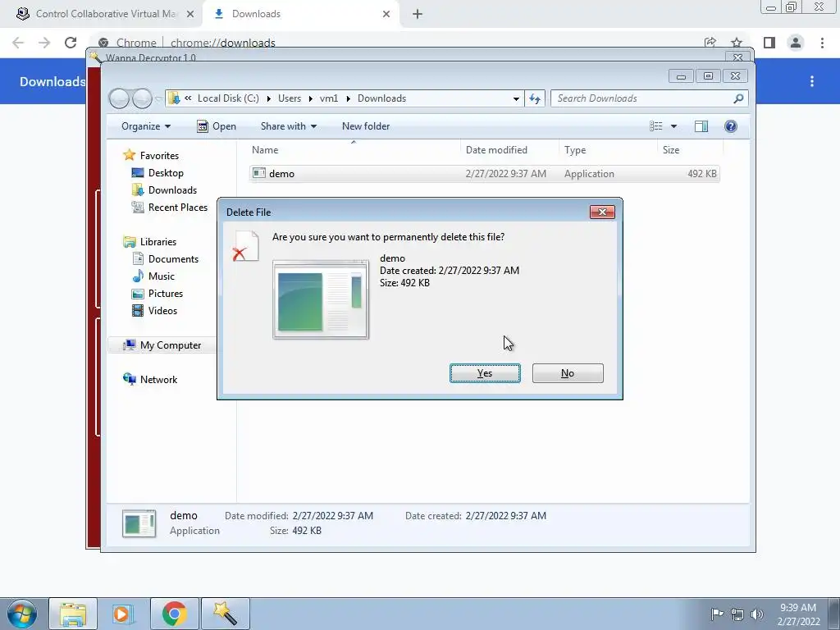840x630 pixels.
Task: Select vm1 in the address path
Action: (x=329, y=98)
